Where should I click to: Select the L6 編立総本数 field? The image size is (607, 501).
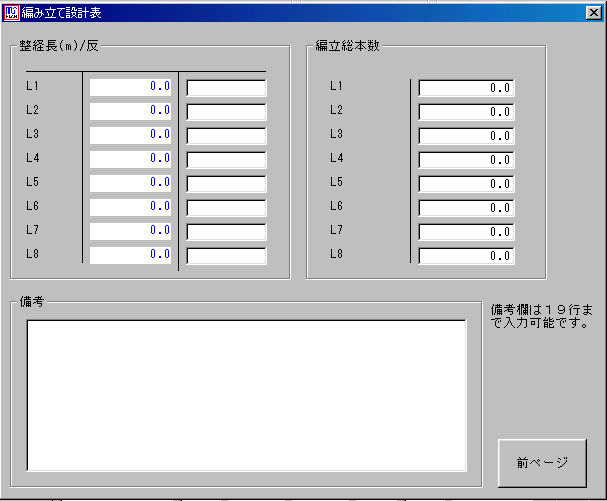466,207
